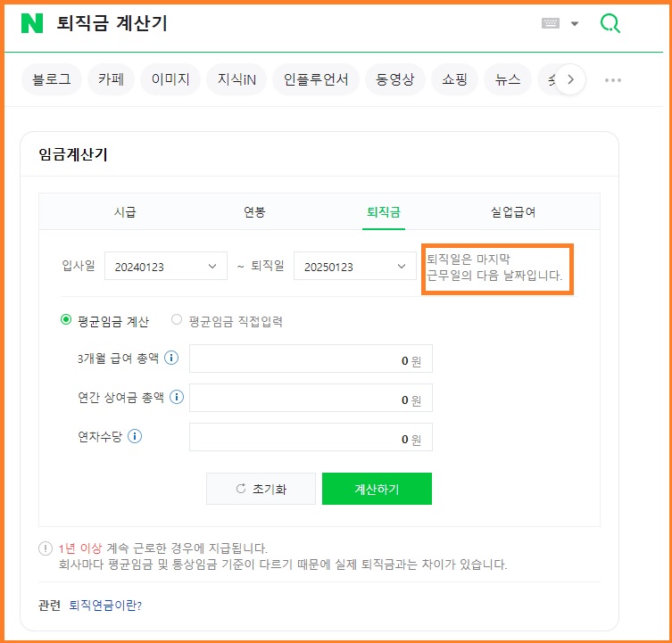Open the on-screen keyboard icon

pyautogui.click(x=551, y=23)
